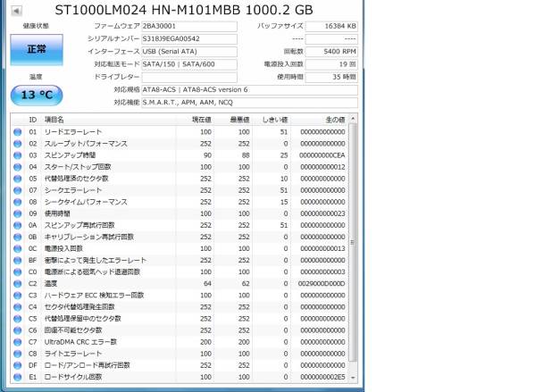Click the vertical scrollbar thumb of the attribute list
This screenshot has width=535, height=392.
pyautogui.click(x=353, y=242)
